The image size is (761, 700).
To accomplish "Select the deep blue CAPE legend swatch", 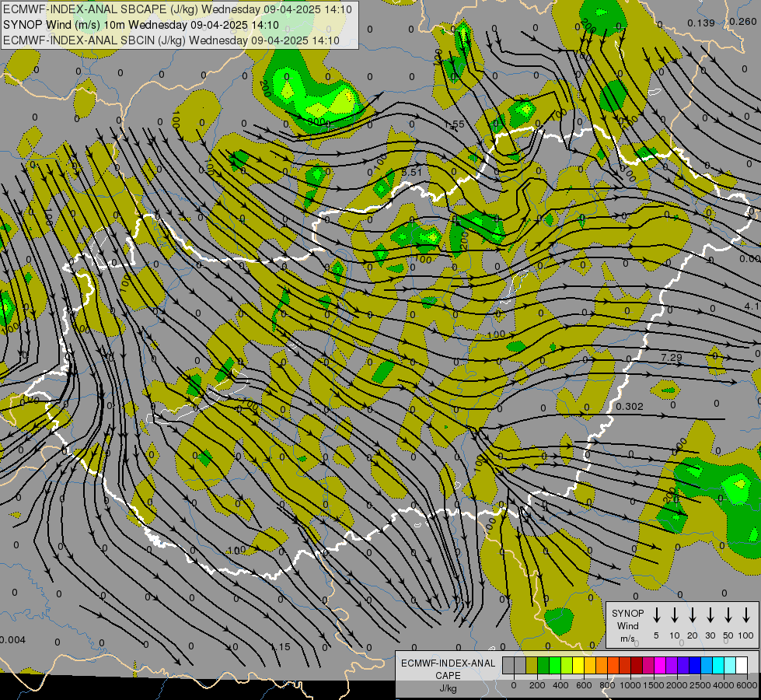I will pos(696,665).
